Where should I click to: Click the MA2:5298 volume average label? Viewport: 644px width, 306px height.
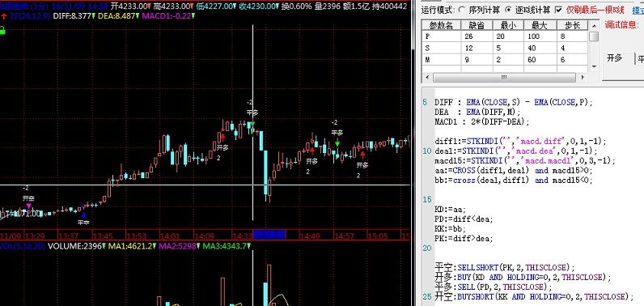point(177,246)
